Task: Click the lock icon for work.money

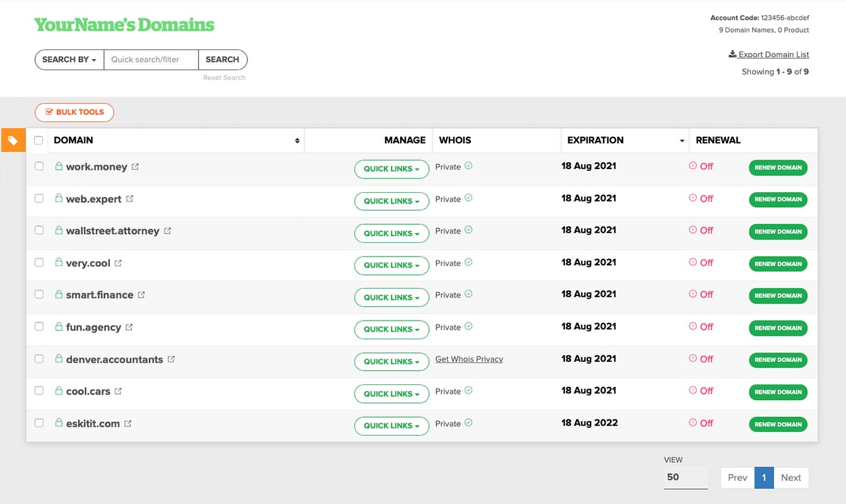Action: click(x=58, y=166)
